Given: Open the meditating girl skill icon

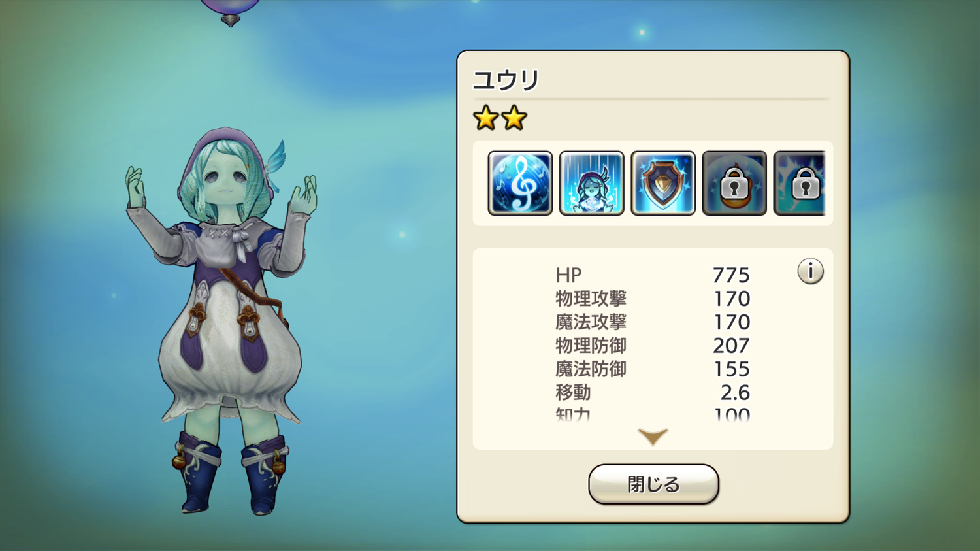Looking at the screenshot, I should tap(592, 183).
